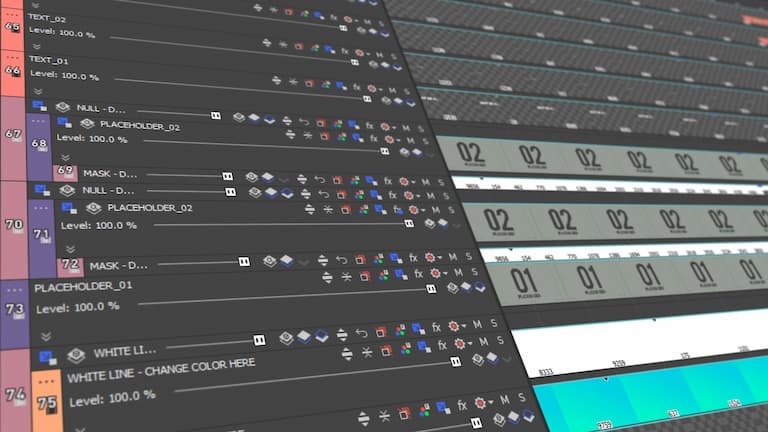The height and width of the screenshot is (432, 768).
Task: Expand track layers on MASK track 72
Action: pos(322,260)
